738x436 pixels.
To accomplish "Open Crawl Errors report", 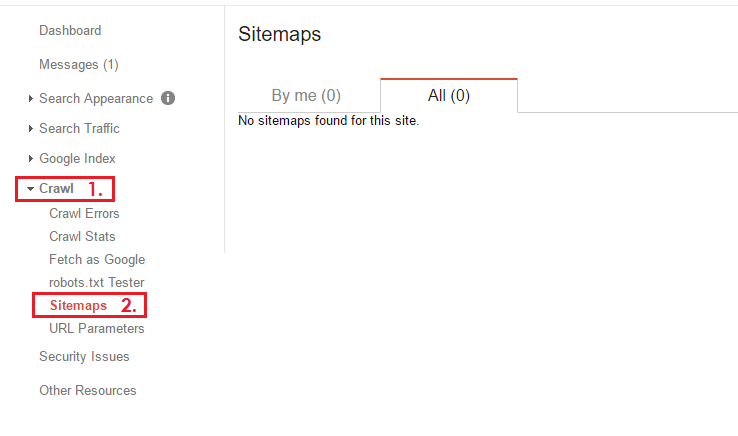I will click(84, 213).
